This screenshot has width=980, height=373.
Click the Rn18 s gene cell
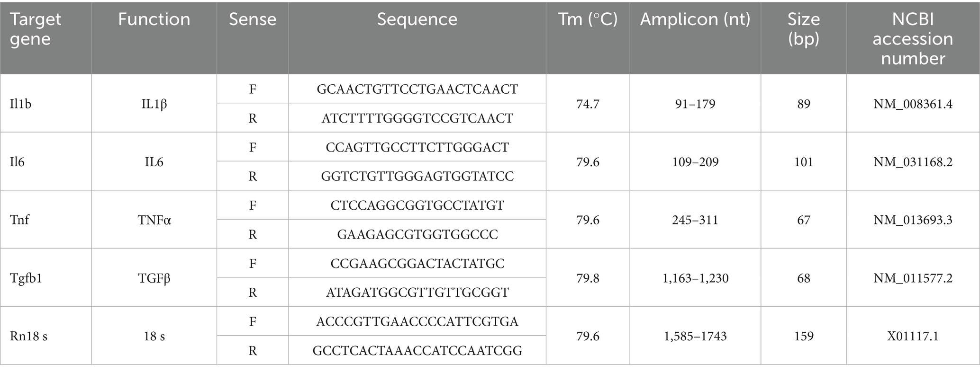coord(28,336)
